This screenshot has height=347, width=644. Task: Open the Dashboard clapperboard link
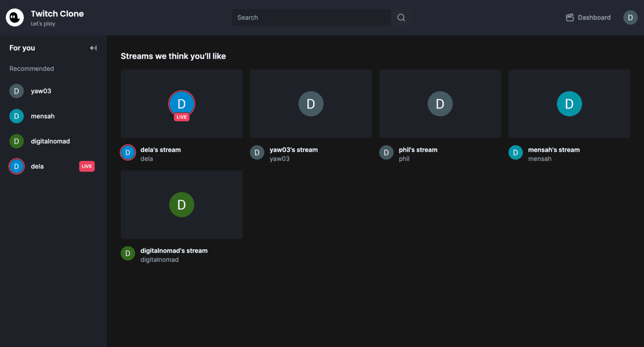(588, 17)
